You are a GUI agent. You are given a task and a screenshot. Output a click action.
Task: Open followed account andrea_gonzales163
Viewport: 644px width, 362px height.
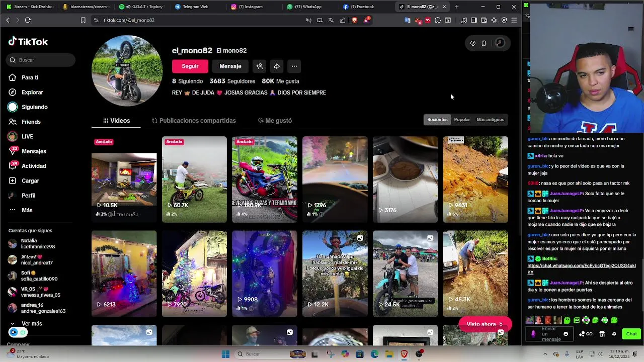pos(37,308)
